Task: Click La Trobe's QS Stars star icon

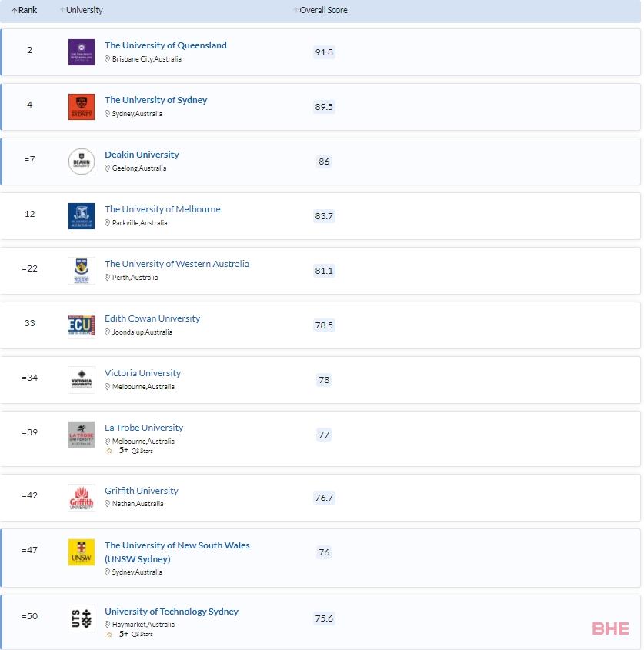Action: 109,451
